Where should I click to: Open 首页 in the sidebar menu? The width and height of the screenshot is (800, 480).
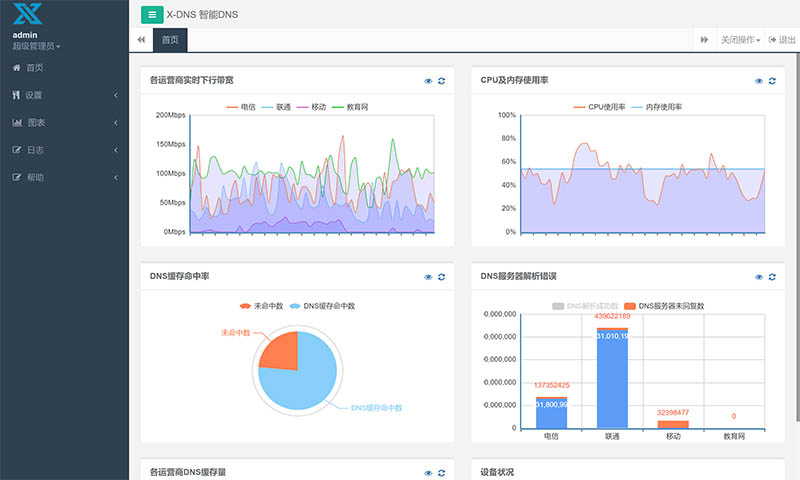pyautogui.click(x=34, y=68)
